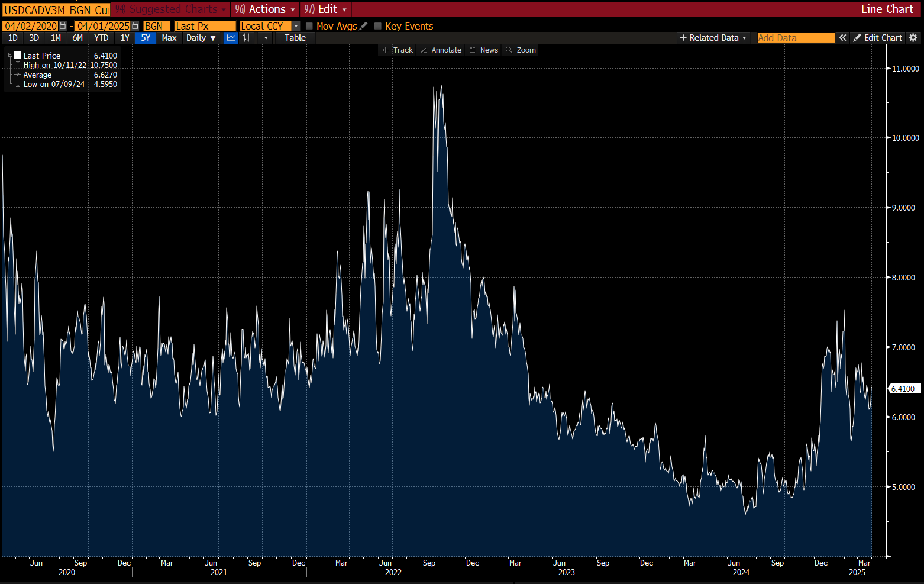Click the High on 10/11/22 legend row
The image size is (924, 584).
66,65
